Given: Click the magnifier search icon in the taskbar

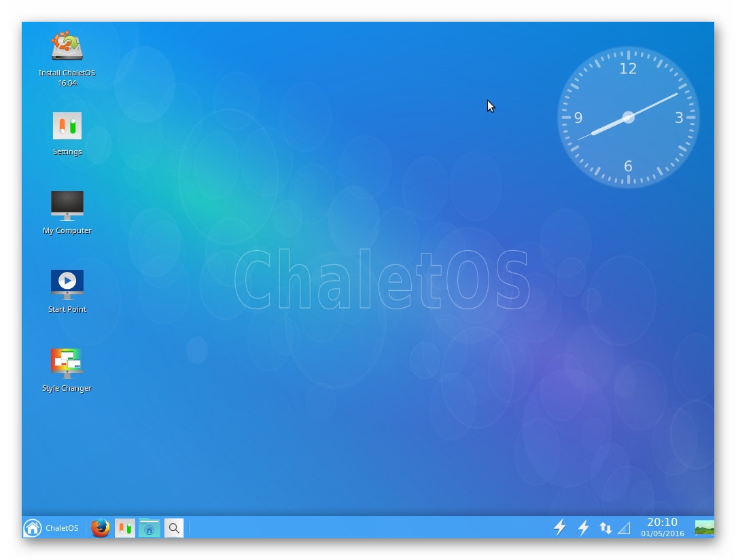Looking at the screenshot, I should click(174, 528).
